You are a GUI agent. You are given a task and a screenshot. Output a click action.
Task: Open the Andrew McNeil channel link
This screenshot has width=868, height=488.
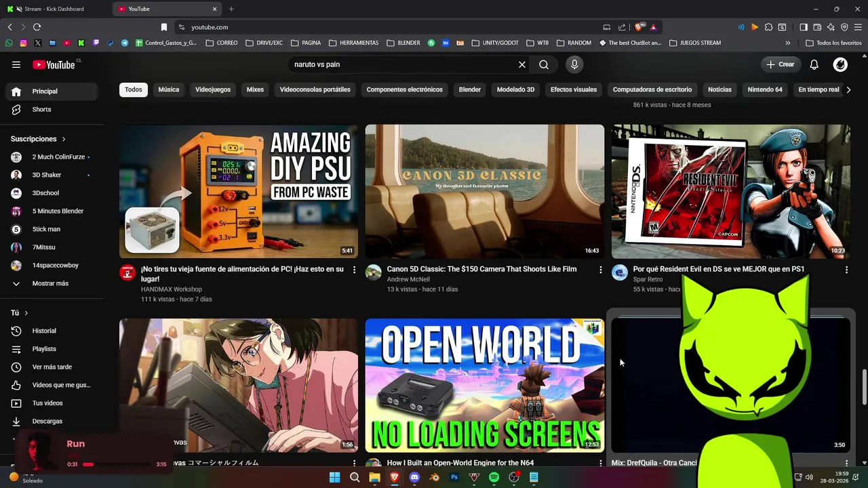[408, 279]
